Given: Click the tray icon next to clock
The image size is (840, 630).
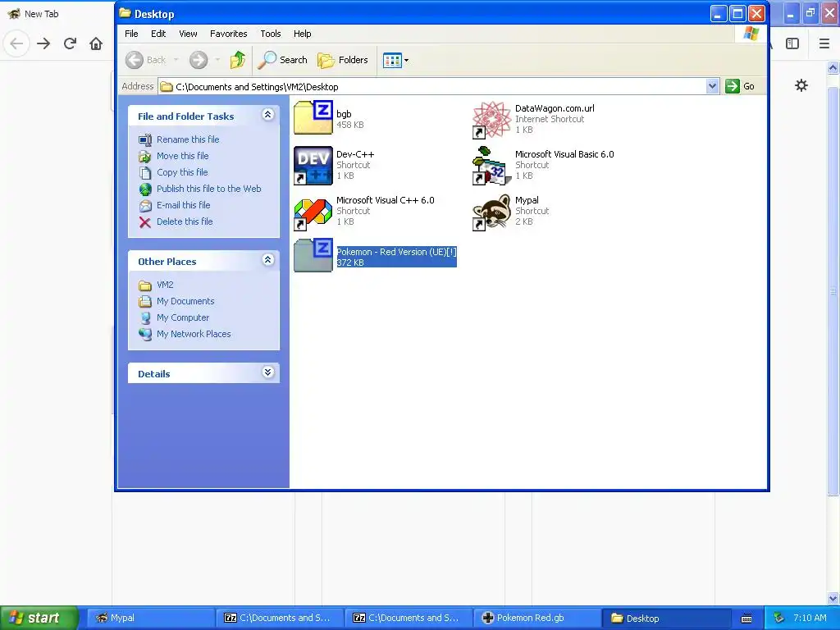Looking at the screenshot, I should pyautogui.click(x=779, y=618).
